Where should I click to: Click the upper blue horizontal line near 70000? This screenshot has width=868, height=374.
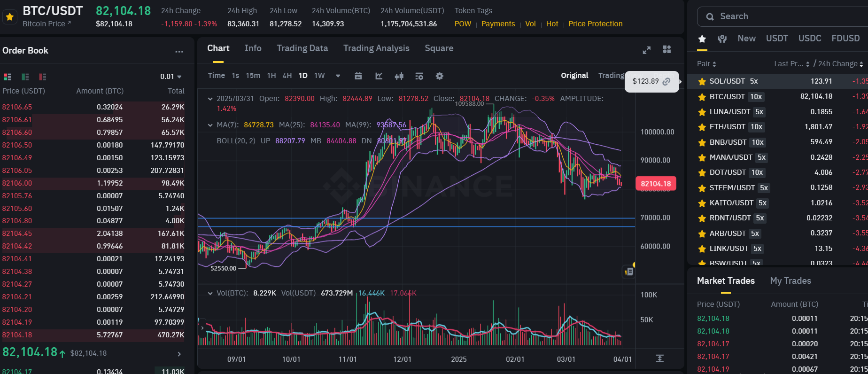pyautogui.click(x=416, y=218)
